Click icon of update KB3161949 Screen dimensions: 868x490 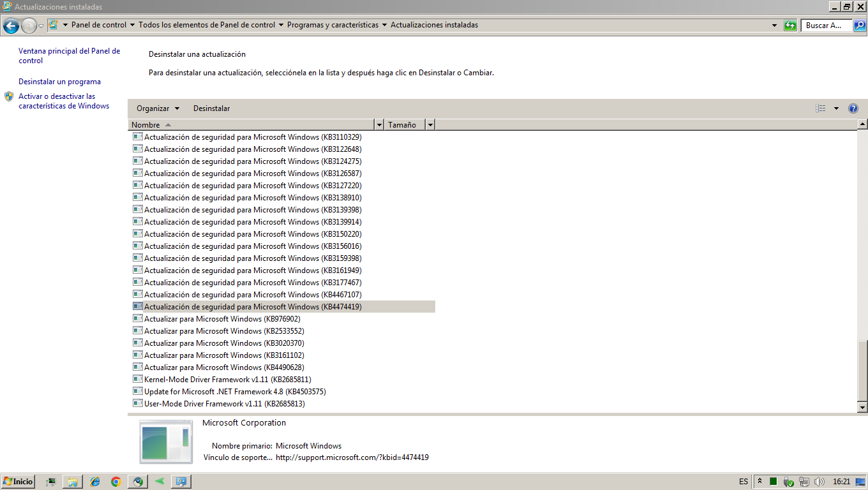coord(137,270)
